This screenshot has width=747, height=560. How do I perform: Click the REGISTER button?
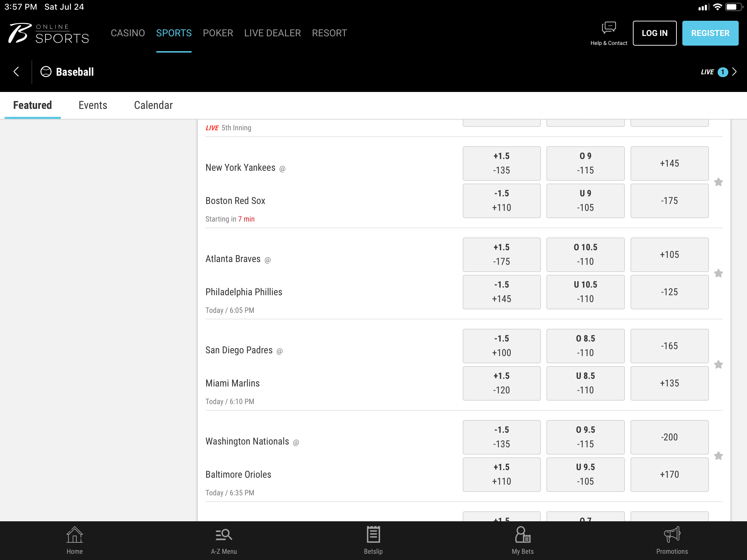pos(710,33)
